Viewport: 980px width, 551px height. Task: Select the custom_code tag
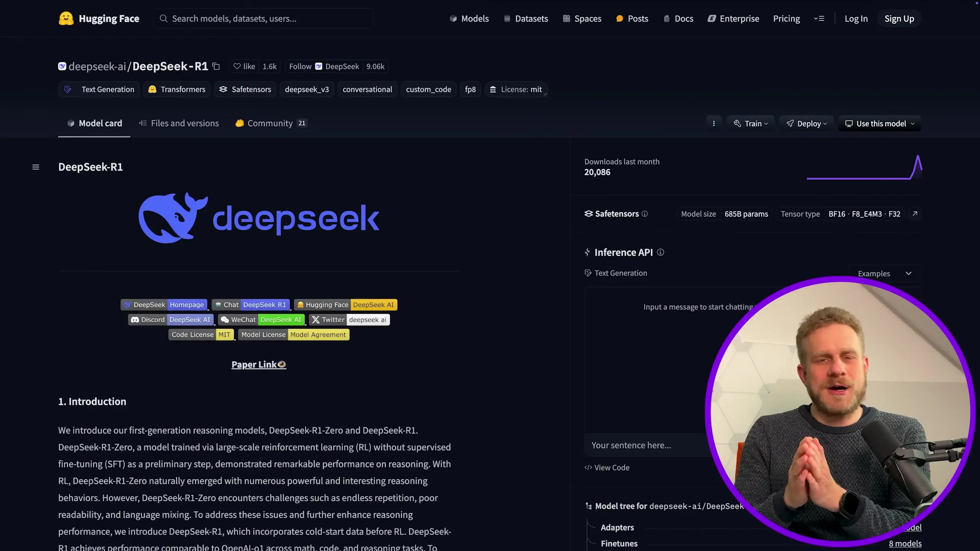(428, 89)
